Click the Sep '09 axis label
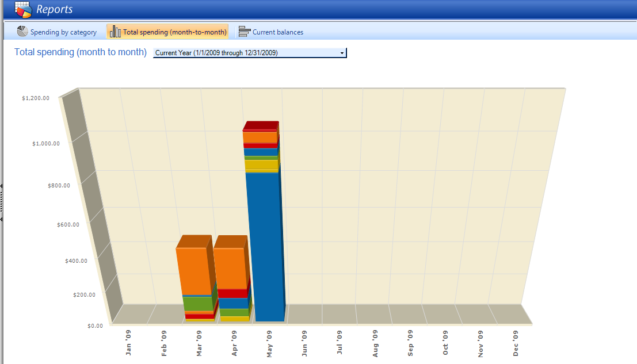Viewport: 637px width, 364px height. (x=410, y=343)
